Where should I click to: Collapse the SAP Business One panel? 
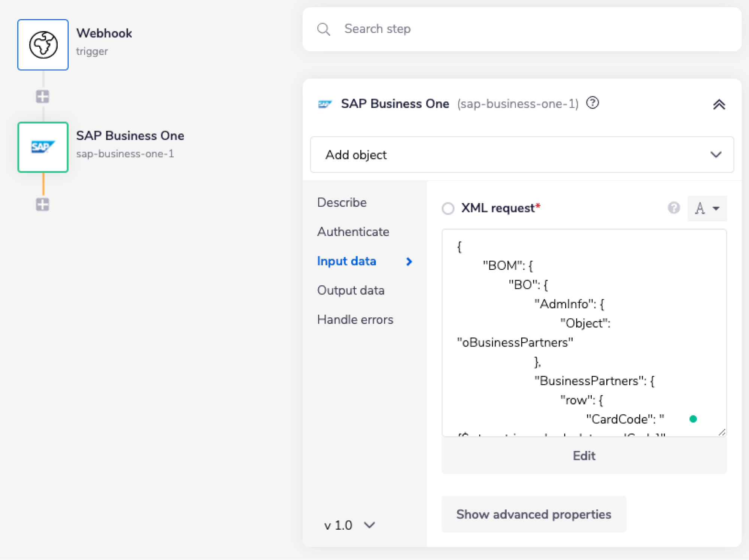719,105
